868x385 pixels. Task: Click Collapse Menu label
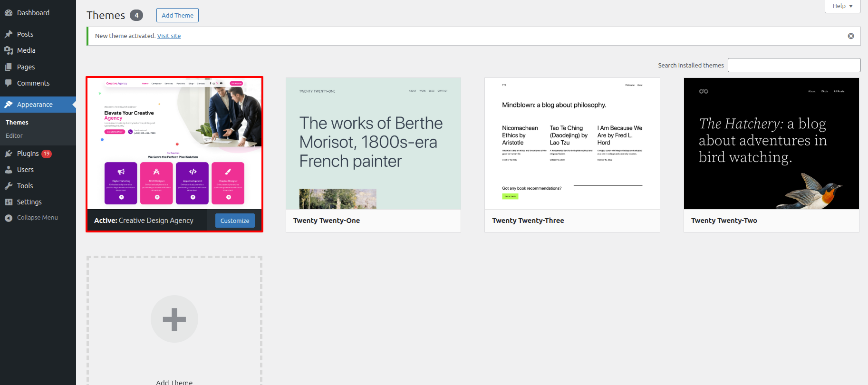coord(38,218)
